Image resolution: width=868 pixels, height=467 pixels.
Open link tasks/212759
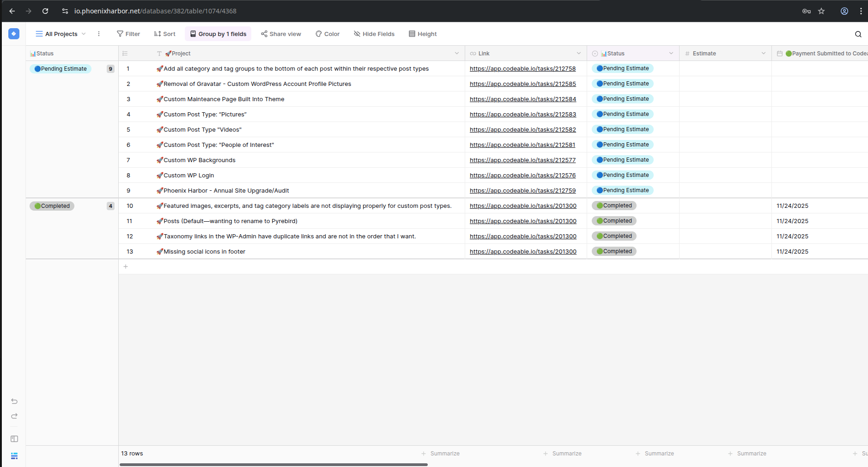[522, 191]
